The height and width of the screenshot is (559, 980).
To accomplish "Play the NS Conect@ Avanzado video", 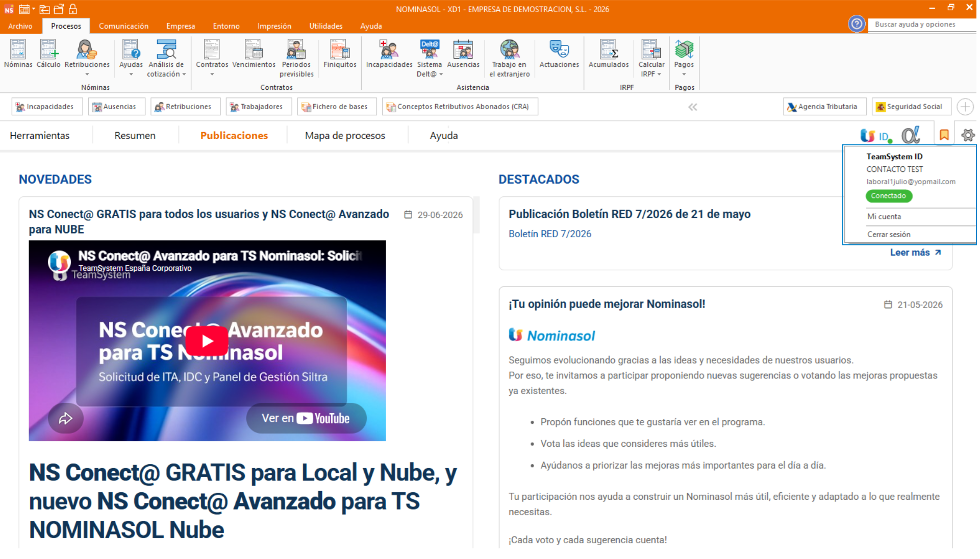I will pos(207,341).
